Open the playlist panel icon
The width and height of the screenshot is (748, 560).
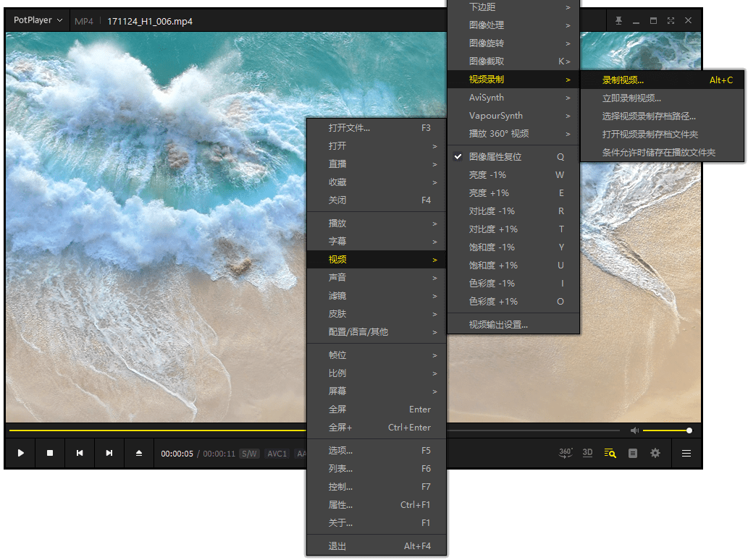[610, 453]
